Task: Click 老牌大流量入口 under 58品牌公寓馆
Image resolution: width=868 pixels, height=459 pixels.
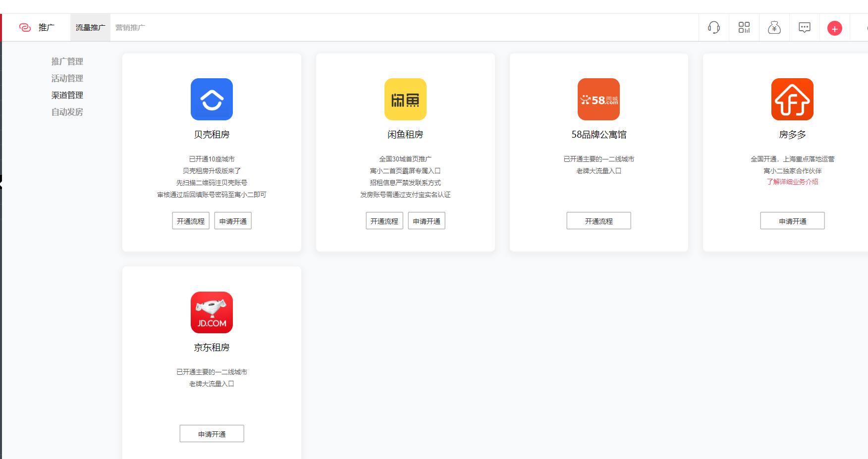Action: [599, 171]
